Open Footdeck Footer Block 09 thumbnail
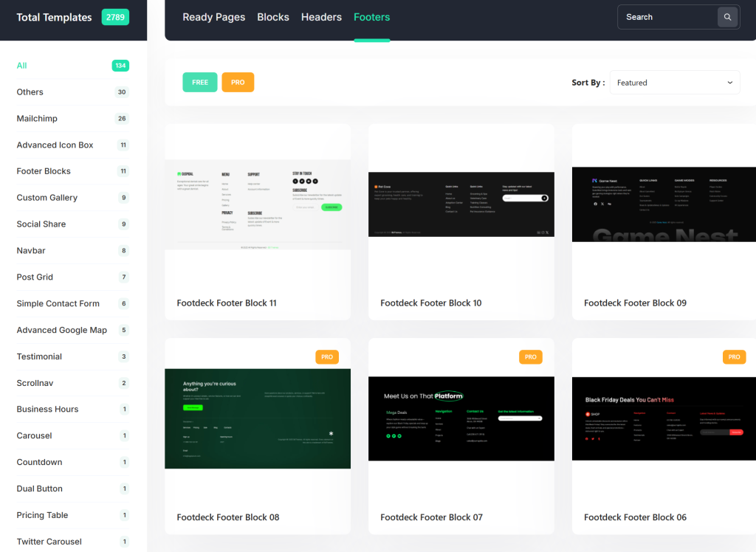756x552 pixels. tap(664, 204)
